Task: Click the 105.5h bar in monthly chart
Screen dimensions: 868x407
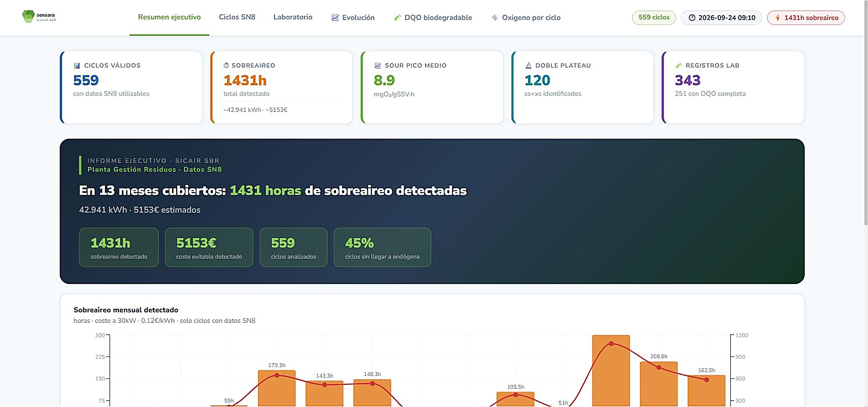Action: point(515,399)
